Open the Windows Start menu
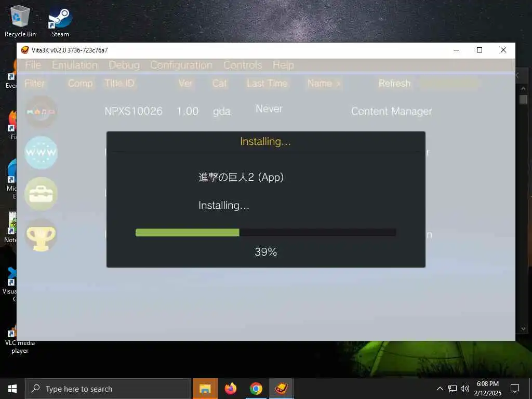Image resolution: width=532 pixels, height=399 pixels. [12, 389]
